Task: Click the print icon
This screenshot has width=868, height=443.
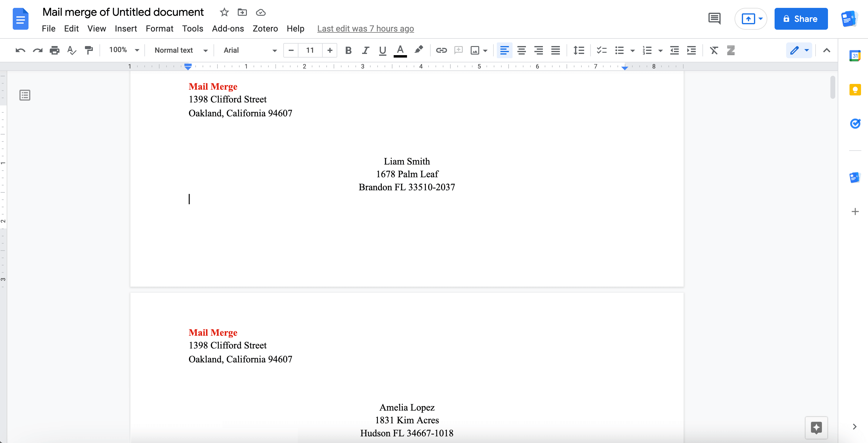Action: coord(54,50)
